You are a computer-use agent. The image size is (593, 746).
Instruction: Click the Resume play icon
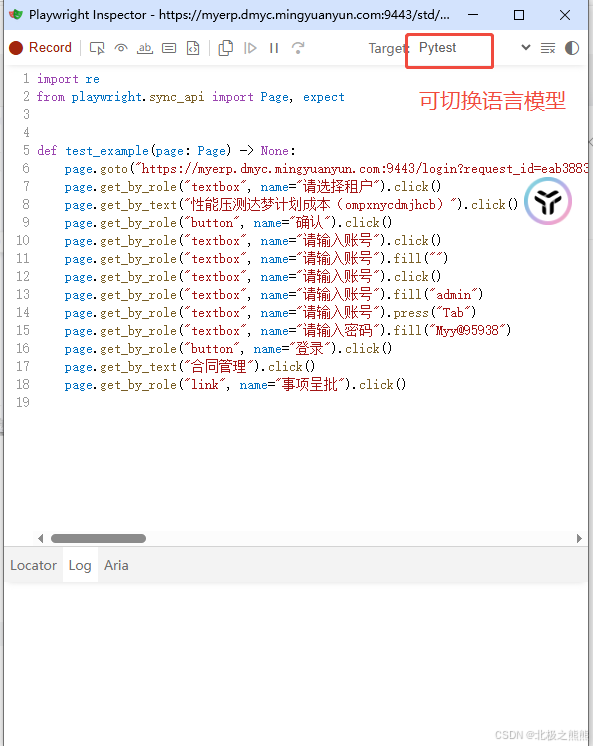click(250, 48)
